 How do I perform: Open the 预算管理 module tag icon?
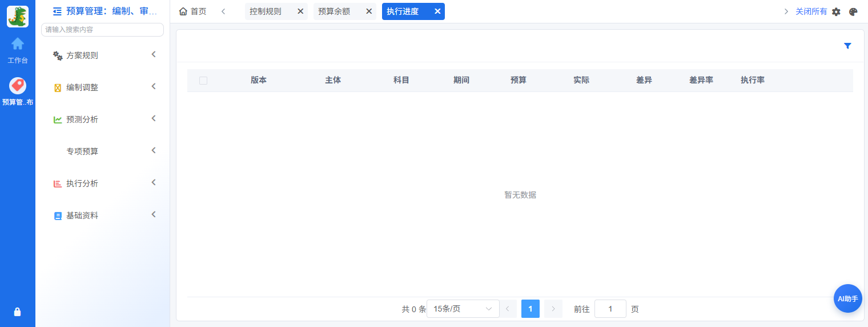click(18, 86)
